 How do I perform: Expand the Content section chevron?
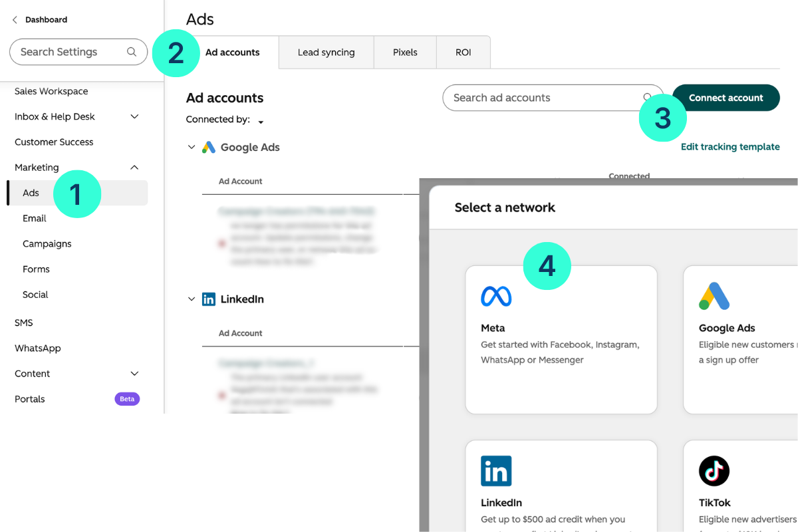(x=134, y=374)
